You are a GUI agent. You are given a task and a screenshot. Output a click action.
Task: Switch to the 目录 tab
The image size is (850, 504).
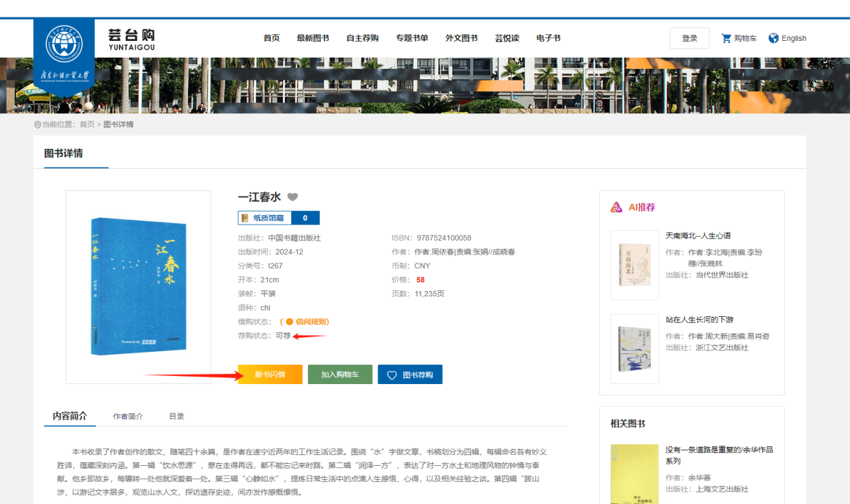[x=176, y=416]
